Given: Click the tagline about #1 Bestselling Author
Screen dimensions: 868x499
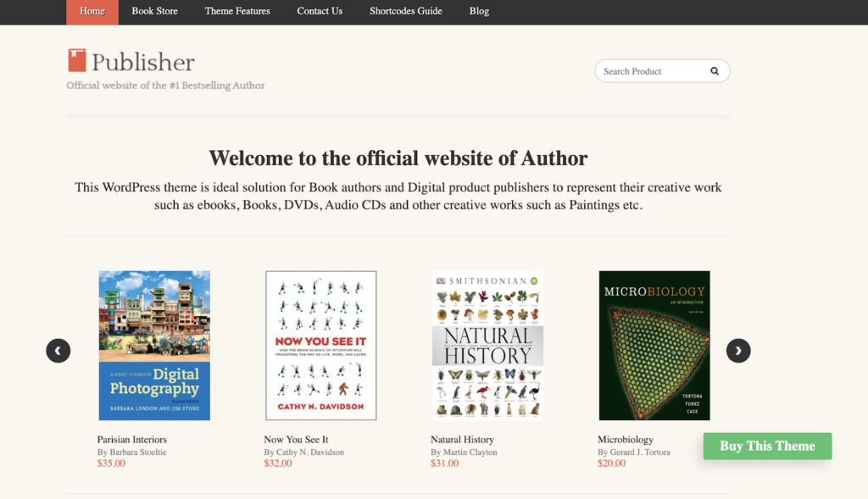Looking at the screenshot, I should [165, 86].
